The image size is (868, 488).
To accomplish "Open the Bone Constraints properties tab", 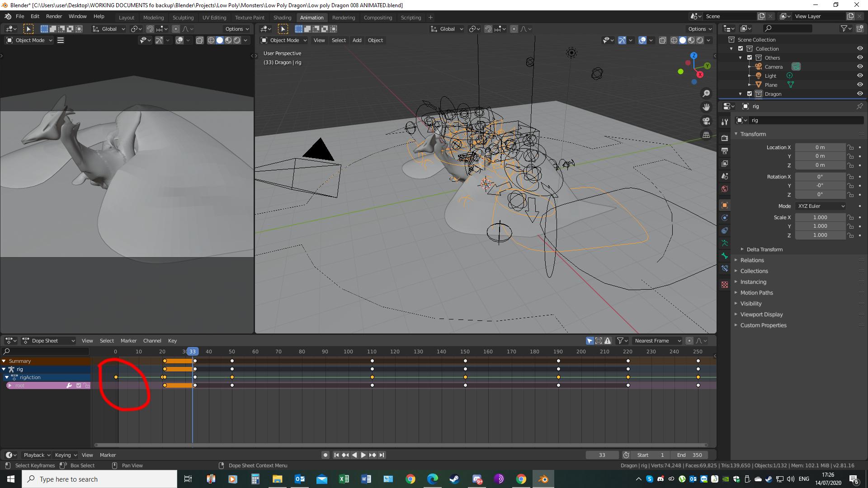I will pyautogui.click(x=725, y=268).
